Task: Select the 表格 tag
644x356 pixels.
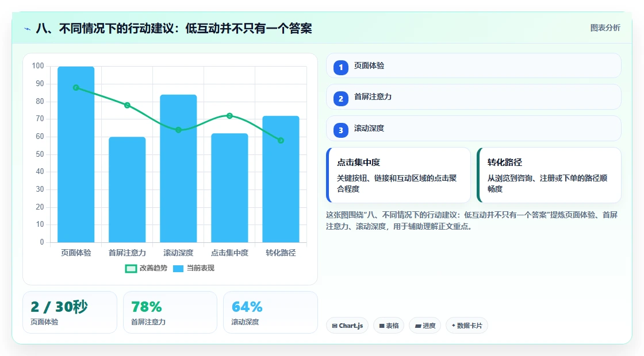Action: [x=389, y=326]
